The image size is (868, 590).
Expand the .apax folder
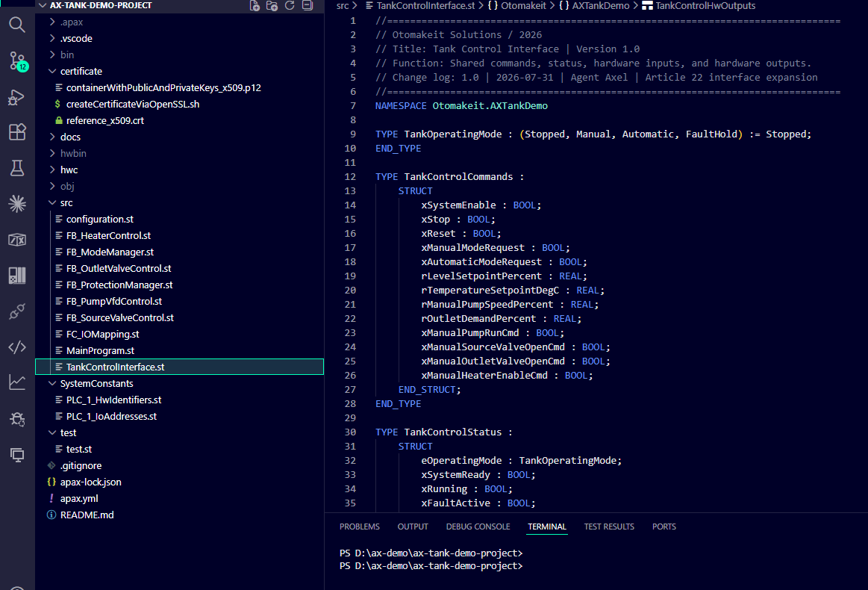[179, 22]
